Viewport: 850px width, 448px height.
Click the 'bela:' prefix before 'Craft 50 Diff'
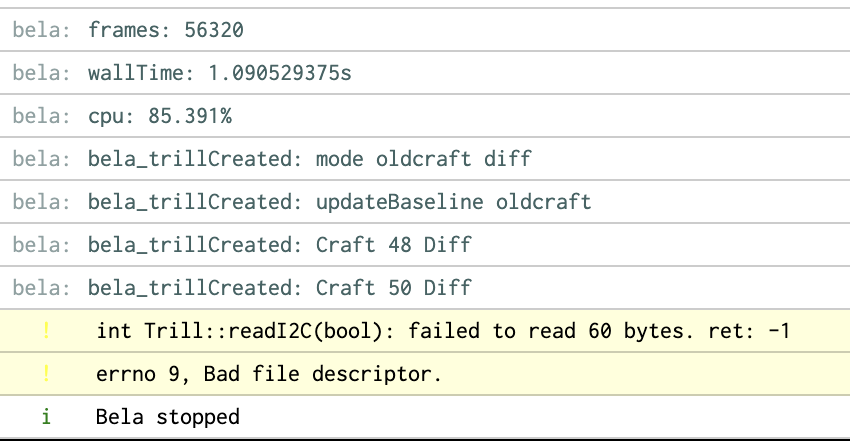click(42, 288)
